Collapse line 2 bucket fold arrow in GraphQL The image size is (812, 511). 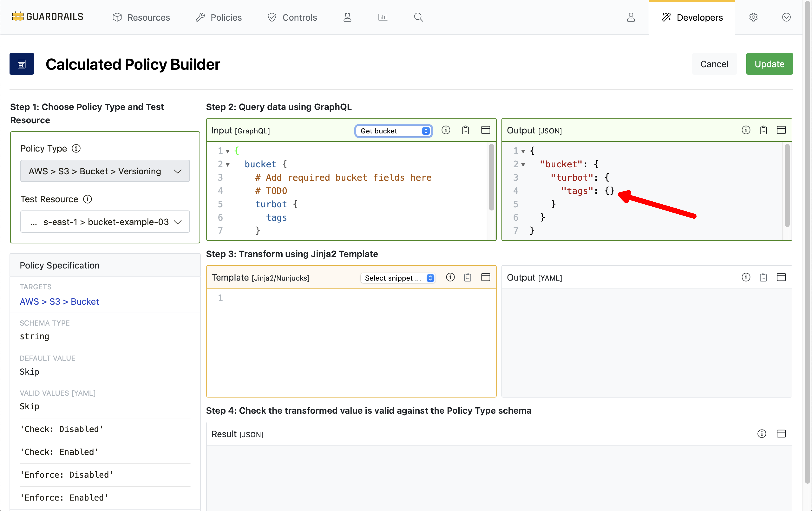click(x=228, y=165)
